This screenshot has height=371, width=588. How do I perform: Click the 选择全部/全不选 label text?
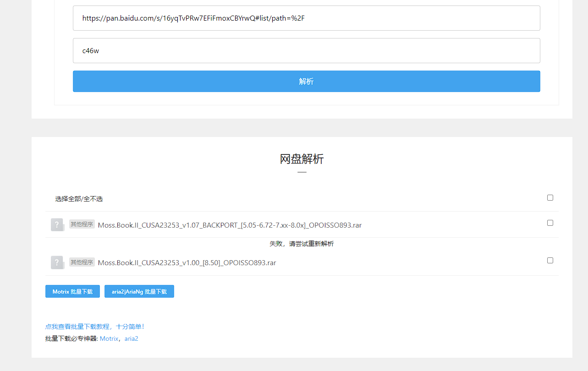click(x=79, y=199)
